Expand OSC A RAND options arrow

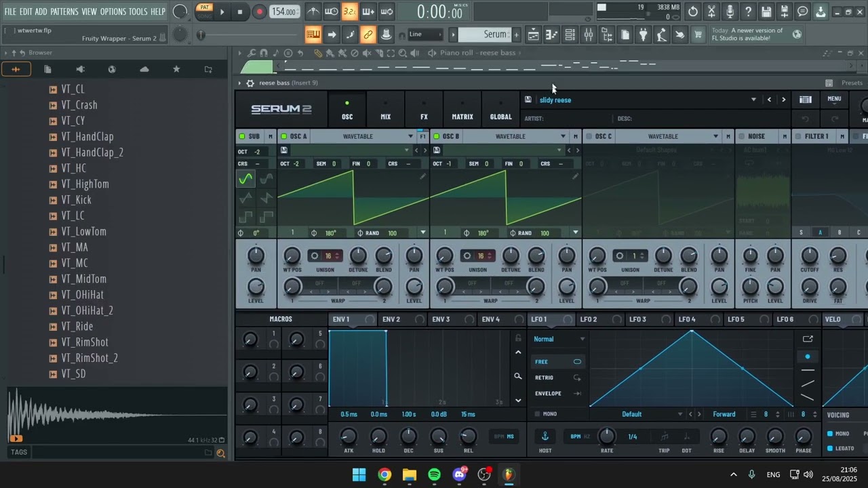423,232
